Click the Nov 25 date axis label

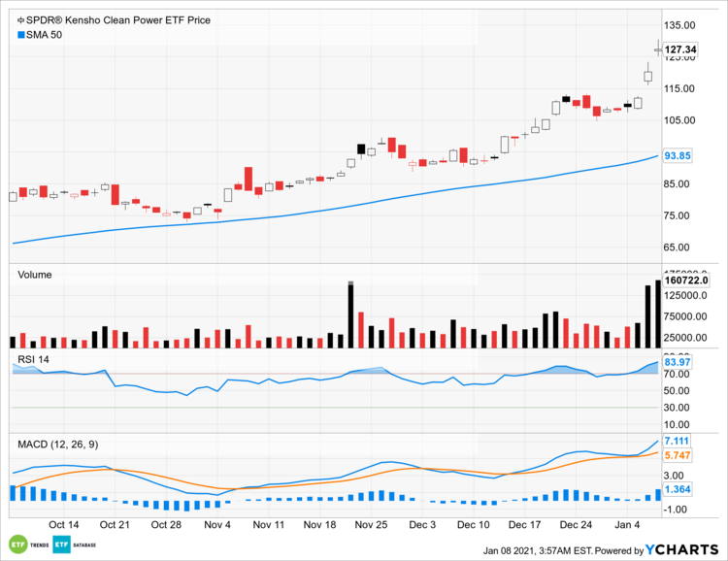[x=373, y=524]
